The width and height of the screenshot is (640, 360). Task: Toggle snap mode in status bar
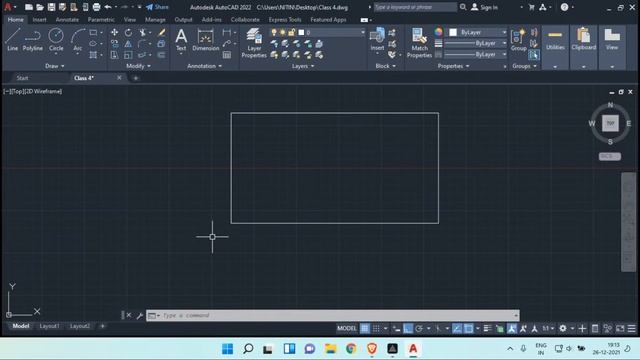point(376,328)
